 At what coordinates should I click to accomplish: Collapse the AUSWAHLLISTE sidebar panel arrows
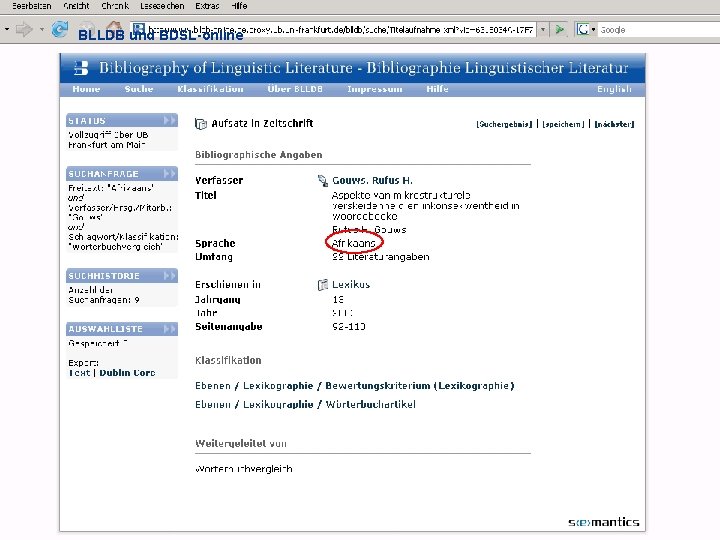[169, 329]
